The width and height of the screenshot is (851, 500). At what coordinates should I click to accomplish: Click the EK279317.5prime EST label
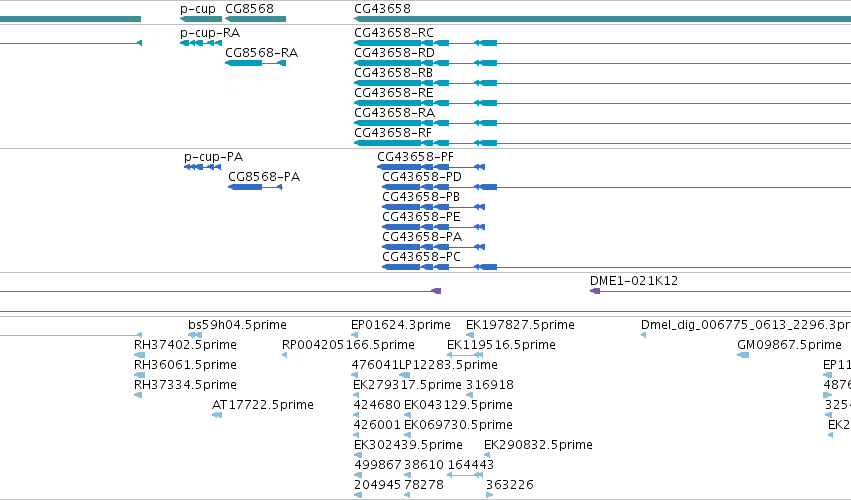(407, 385)
